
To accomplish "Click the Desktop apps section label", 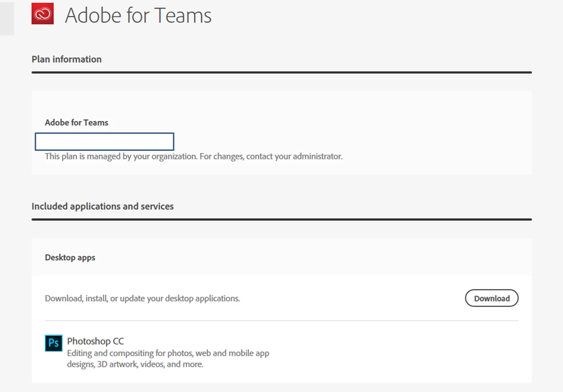I will [70, 257].
